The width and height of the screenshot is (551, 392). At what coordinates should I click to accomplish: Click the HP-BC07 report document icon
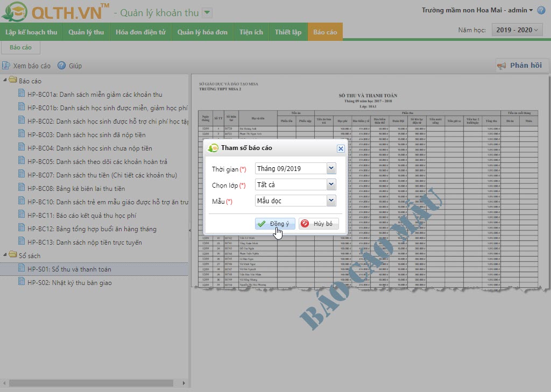[x=22, y=174]
